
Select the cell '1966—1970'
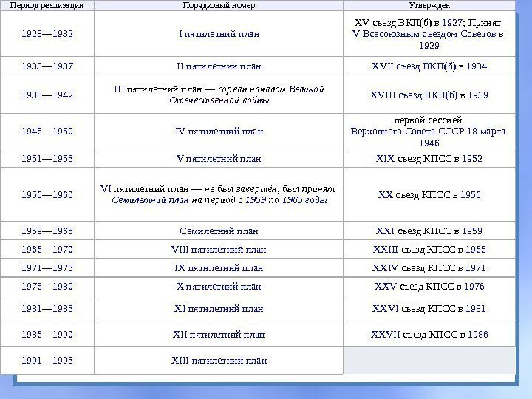click(47, 250)
